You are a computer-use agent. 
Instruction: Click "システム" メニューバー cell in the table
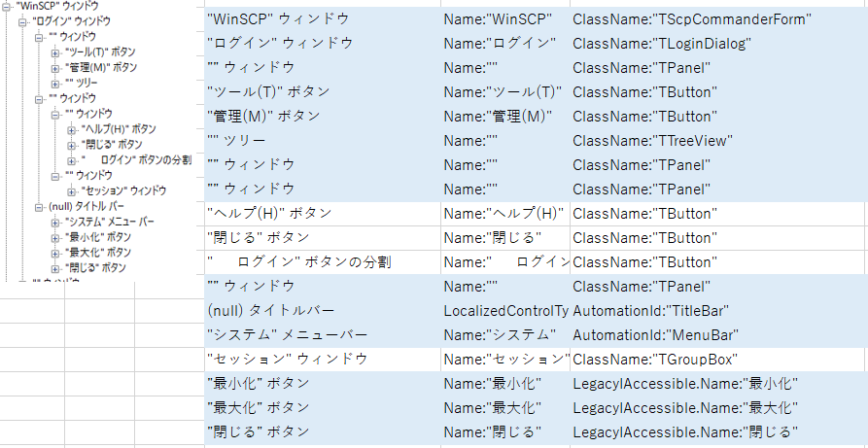coord(323,335)
